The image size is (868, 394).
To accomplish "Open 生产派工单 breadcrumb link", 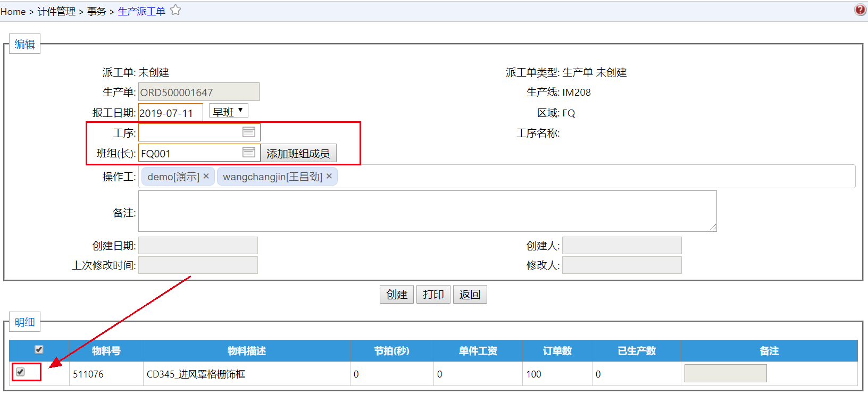I will tap(141, 11).
